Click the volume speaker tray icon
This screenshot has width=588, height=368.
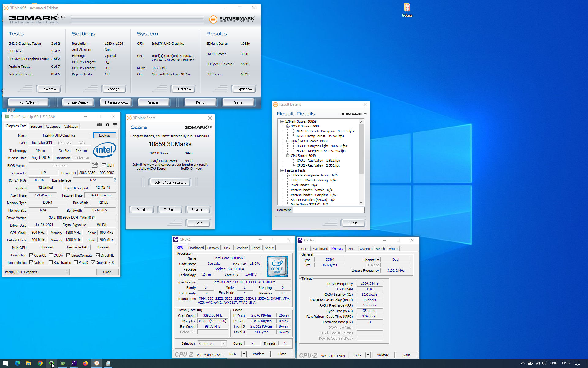point(545,363)
